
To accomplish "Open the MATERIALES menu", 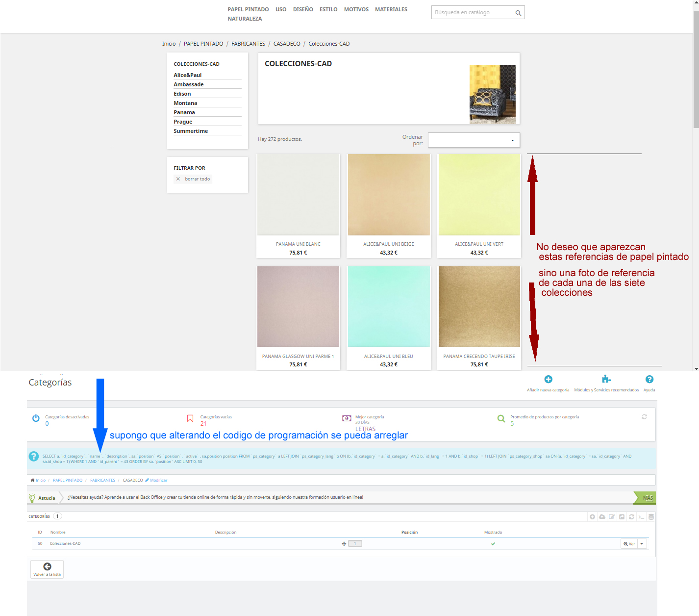I will [x=391, y=9].
